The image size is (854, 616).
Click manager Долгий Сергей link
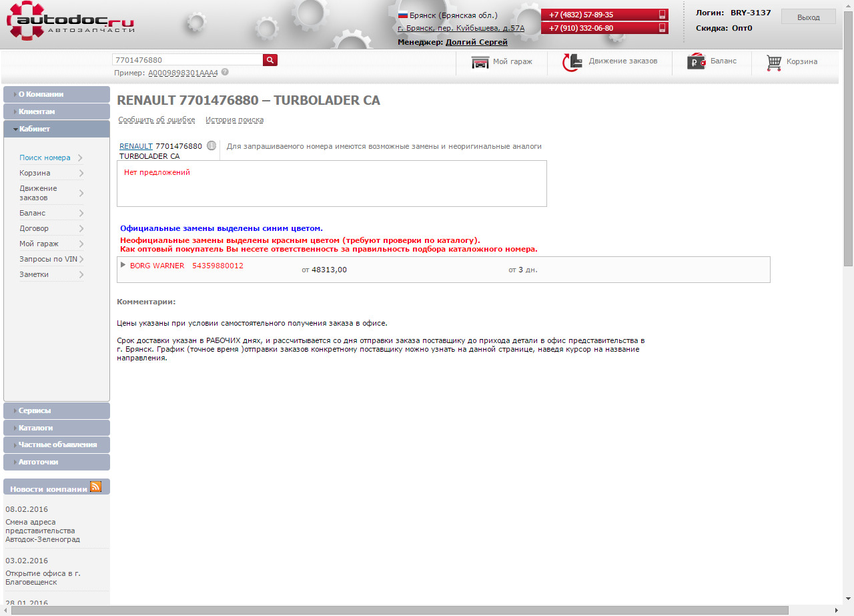[x=476, y=42]
